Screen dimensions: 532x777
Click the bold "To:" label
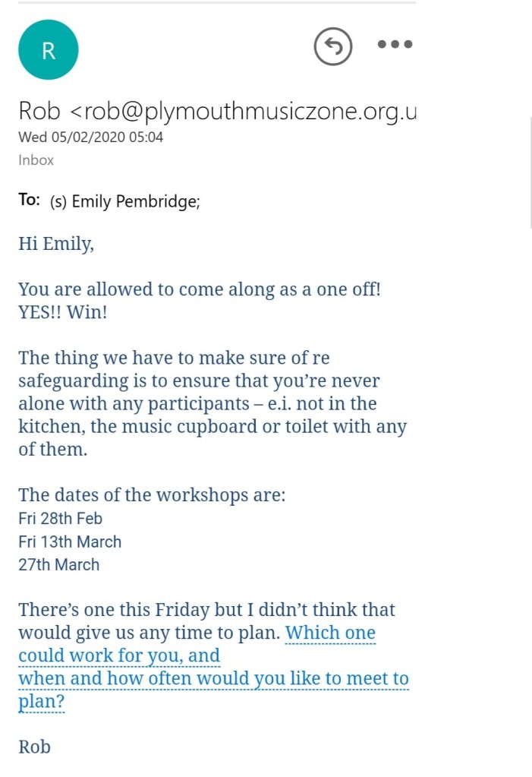click(x=29, y=201)
